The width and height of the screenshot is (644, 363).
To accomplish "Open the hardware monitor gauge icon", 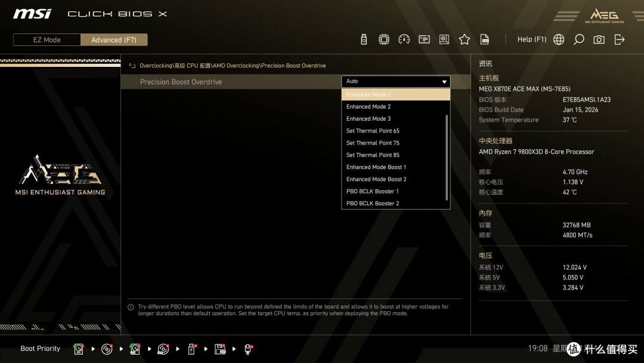I will (404, 39).
